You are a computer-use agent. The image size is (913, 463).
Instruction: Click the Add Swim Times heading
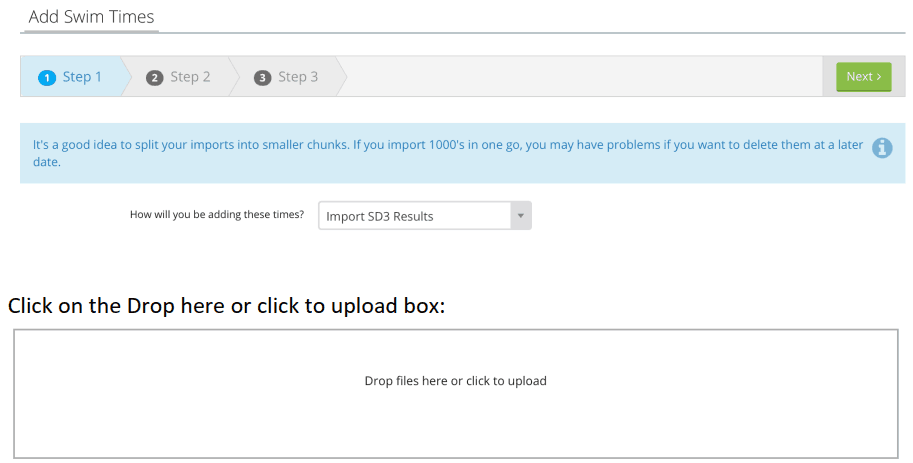click(x=91, y=17)
